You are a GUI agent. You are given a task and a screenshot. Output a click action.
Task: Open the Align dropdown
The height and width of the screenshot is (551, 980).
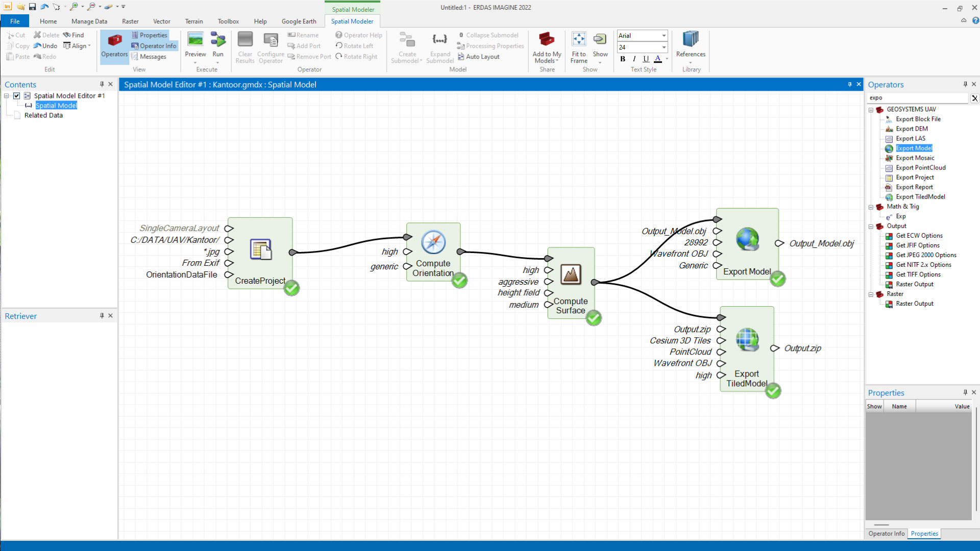coord(77,46)
